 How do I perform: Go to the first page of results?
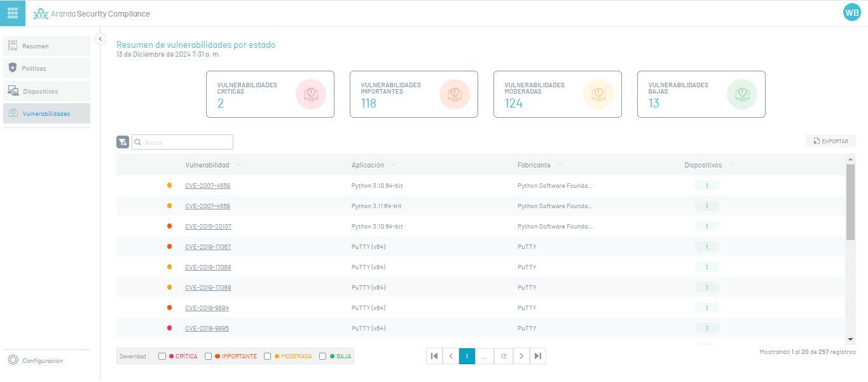click(x=434, y=356)
